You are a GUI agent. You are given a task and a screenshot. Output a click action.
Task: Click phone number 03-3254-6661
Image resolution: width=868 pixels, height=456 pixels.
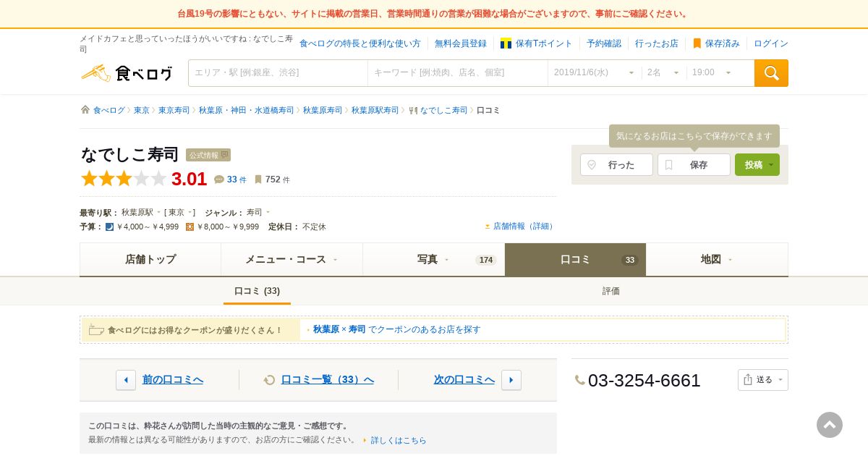tap(644, 380)
